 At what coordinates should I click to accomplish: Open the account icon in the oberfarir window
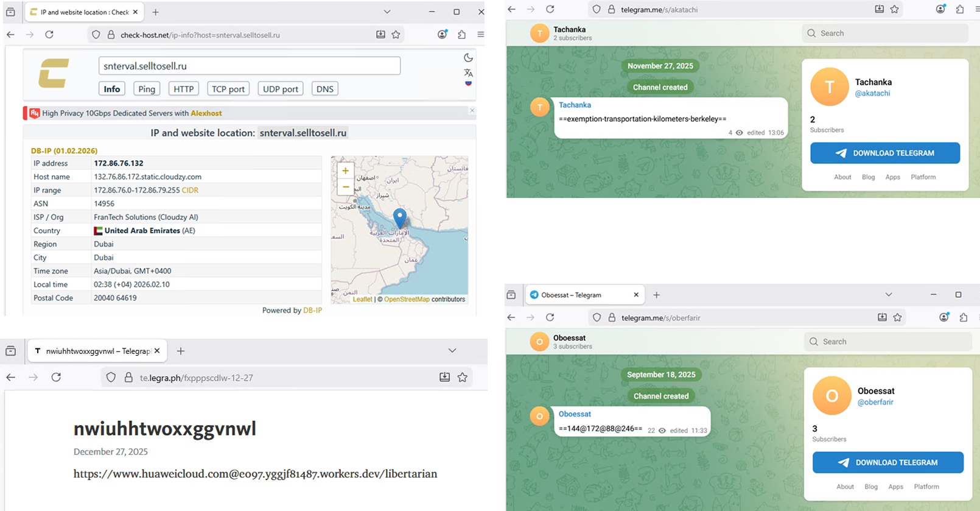(944, 317)
